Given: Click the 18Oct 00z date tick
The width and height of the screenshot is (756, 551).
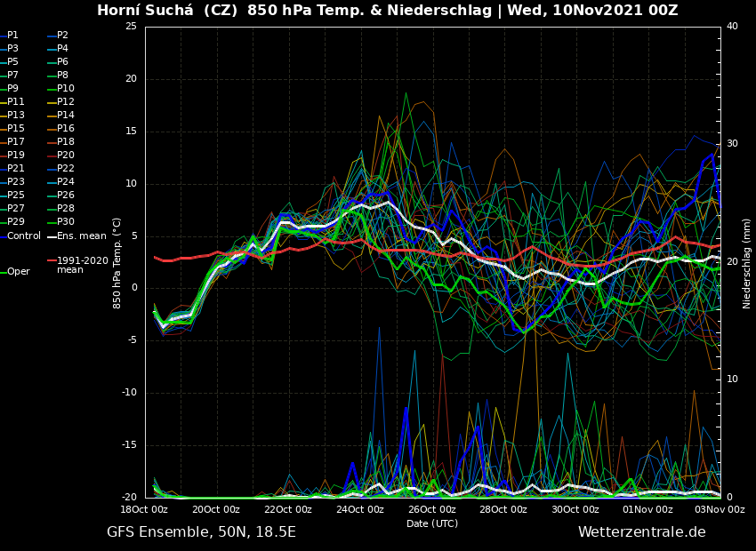Looking at the screenshot, I should tap(144, 509).
